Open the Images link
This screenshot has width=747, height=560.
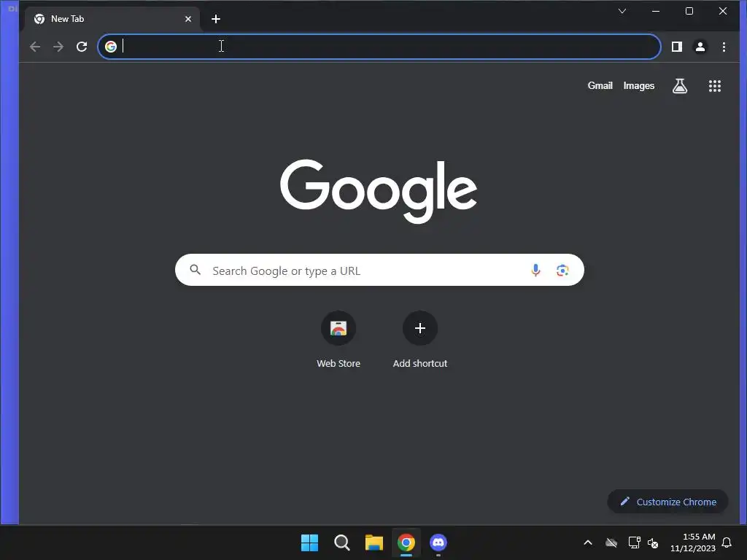(x=638, y=86)
